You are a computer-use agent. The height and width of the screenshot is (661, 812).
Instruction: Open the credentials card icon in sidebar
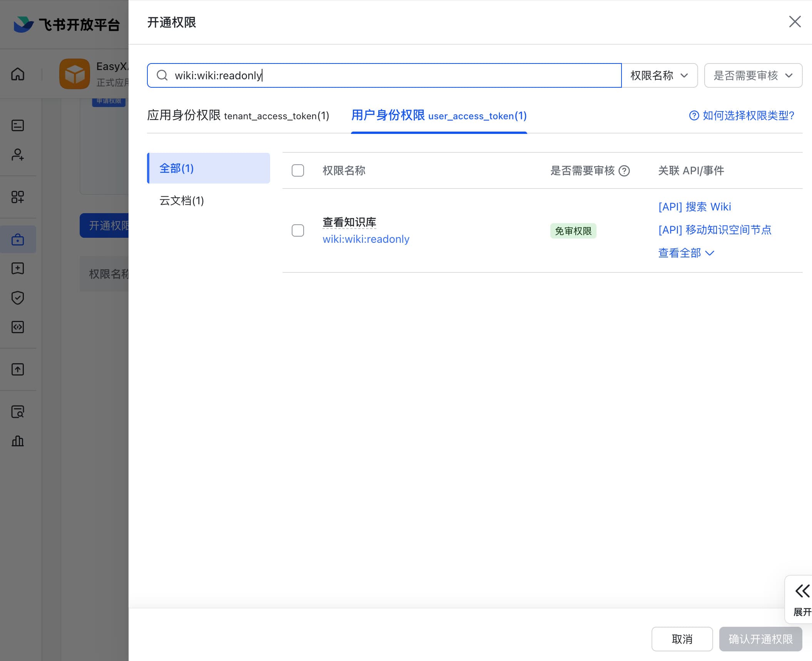(18, 125)
